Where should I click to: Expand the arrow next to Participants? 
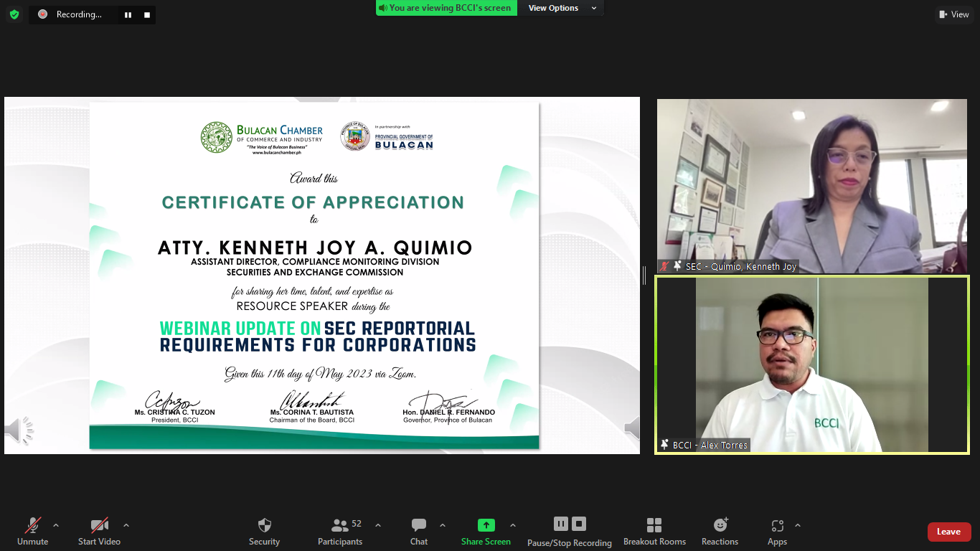[378, 525]
